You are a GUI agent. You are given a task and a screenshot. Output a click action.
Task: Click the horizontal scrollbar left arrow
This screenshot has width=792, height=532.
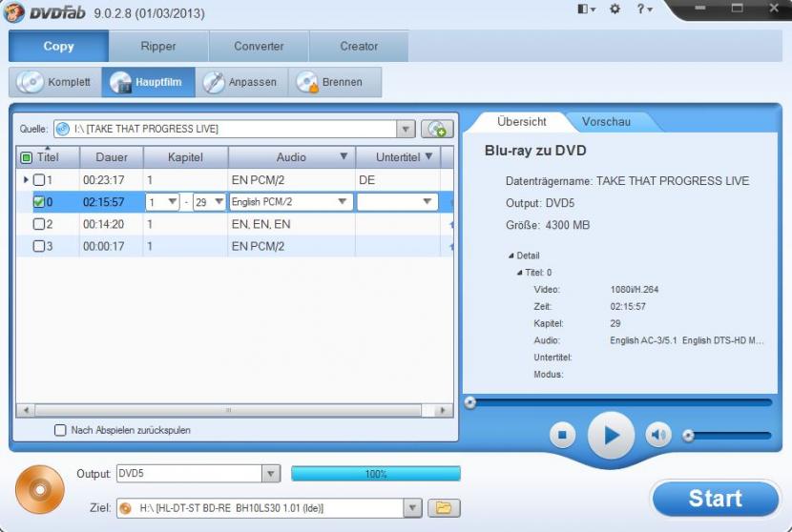(25, 410)
